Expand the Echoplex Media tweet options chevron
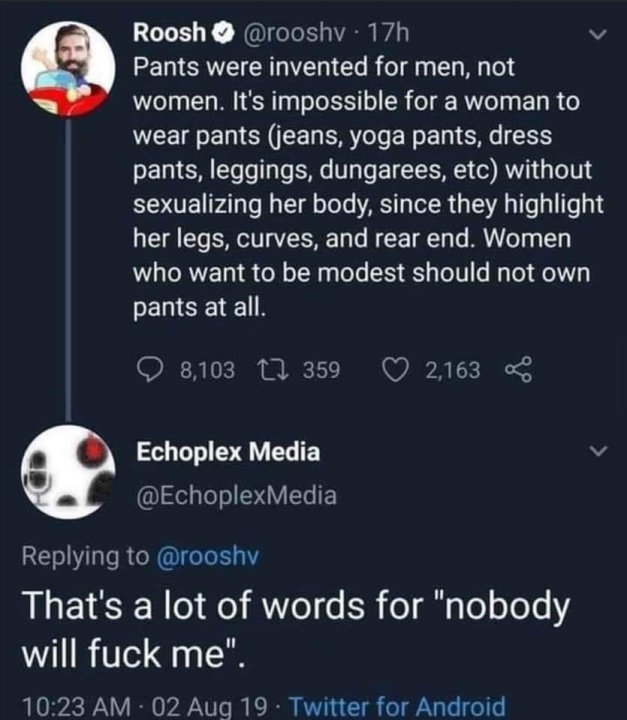This screenshot has width=627, height=720. [x=598, y=453]
